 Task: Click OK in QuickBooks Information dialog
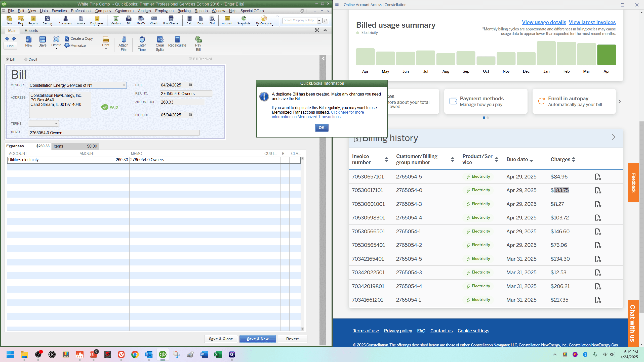(x=321, y=128)
